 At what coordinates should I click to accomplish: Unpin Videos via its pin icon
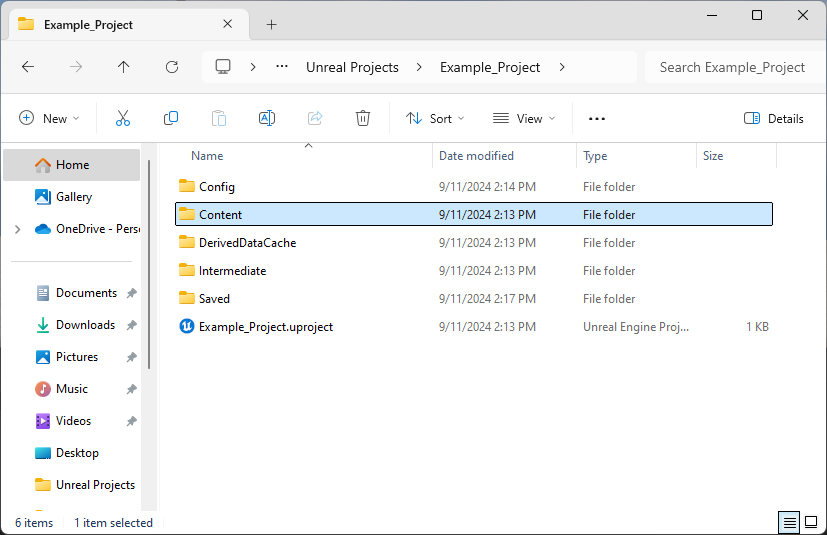click(132, 421)
